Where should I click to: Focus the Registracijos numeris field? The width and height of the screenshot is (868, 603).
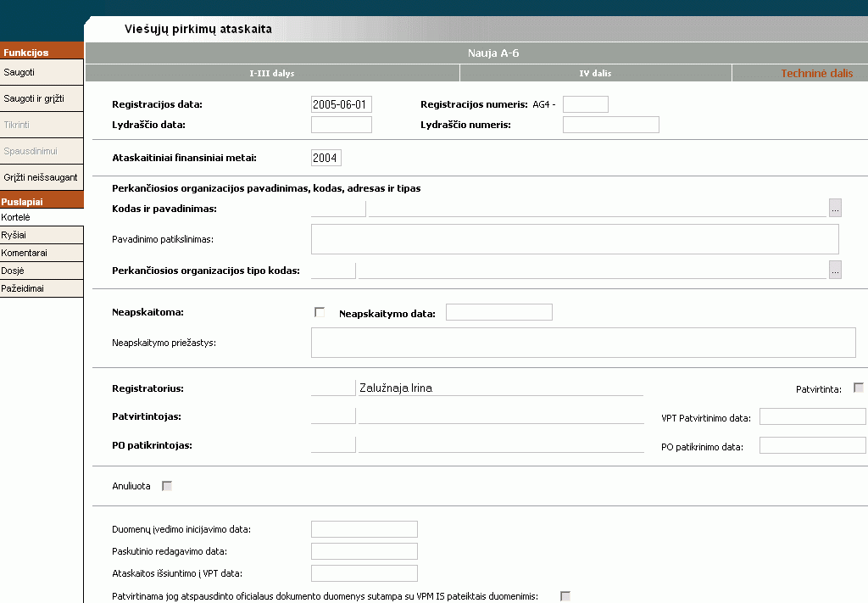tap(585, 104)
